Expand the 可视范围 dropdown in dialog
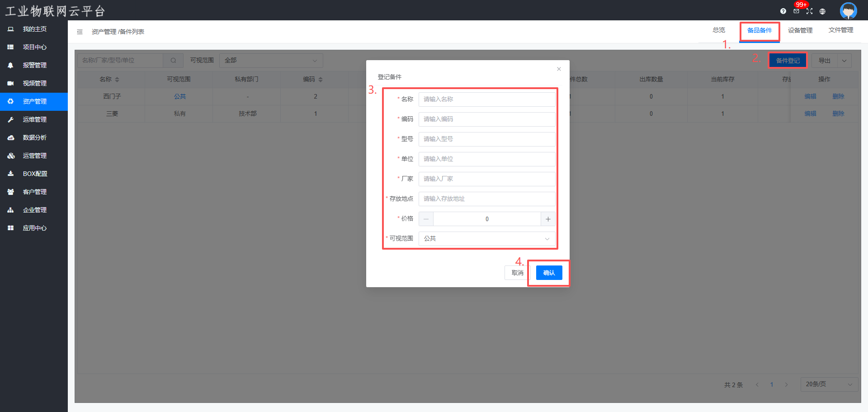The image size is (868, 412). tap(487, 239)
